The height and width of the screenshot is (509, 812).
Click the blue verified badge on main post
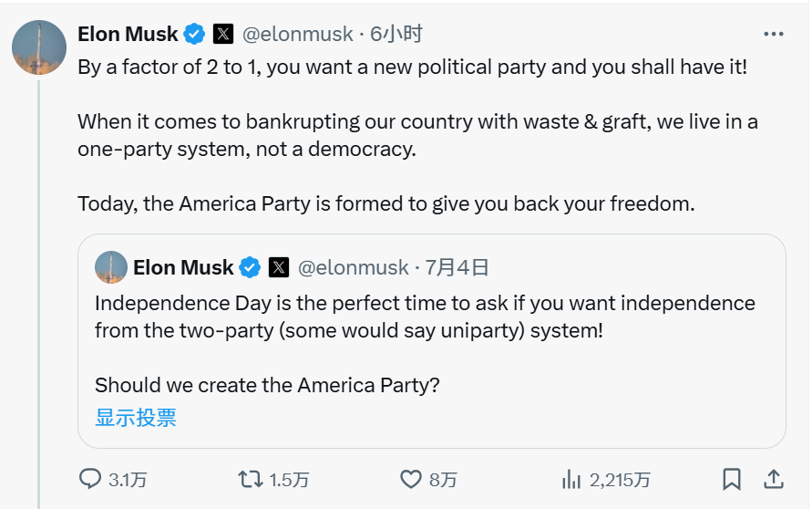coord(194,35)
